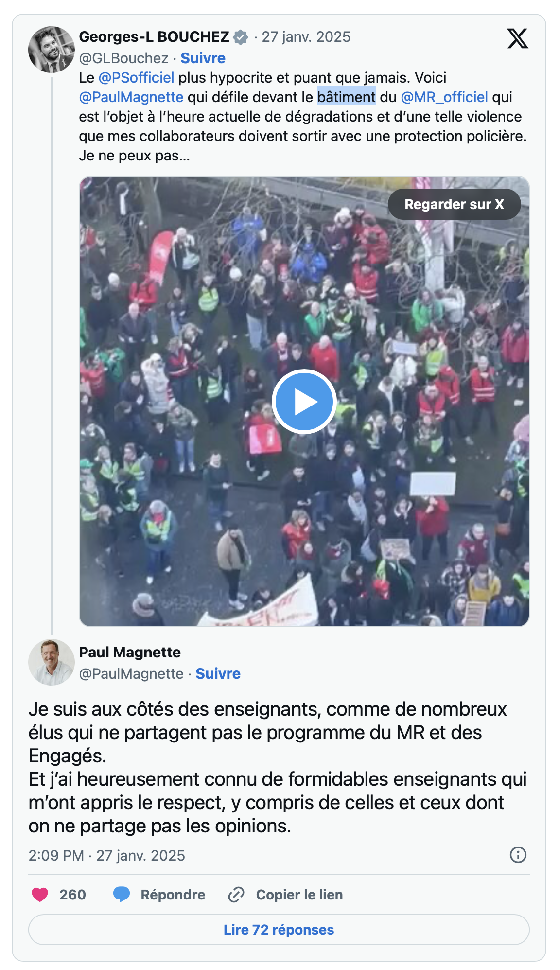Click the verified badge next to BOUCHEZ
Screen dimensions: 560x970
pyautogui.click(x=241, y=37)
